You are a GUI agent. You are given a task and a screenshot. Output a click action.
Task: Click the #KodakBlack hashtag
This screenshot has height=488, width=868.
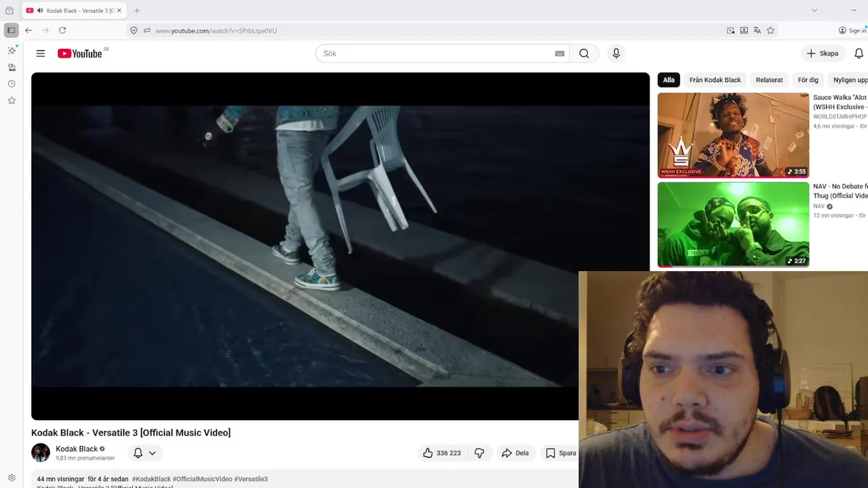tap(151, 479)
